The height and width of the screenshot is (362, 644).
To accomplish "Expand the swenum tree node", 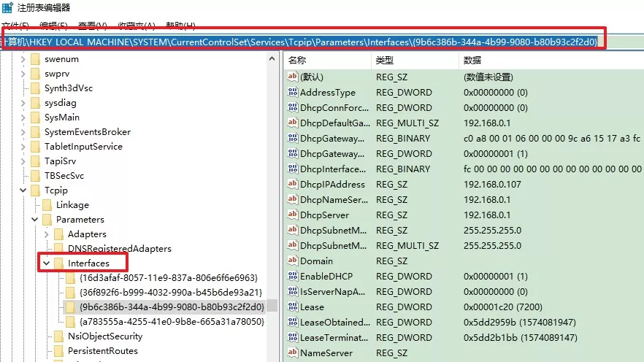I will (x=23, y=59).
